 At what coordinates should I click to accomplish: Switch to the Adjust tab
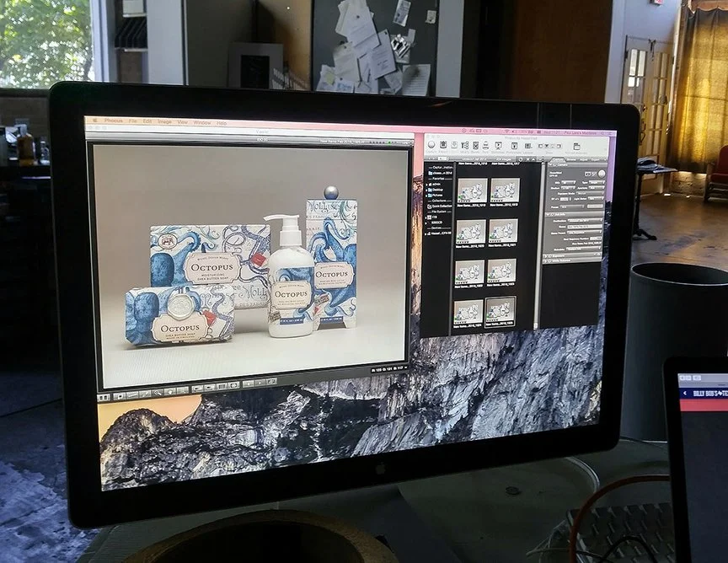tap(584, 160)
